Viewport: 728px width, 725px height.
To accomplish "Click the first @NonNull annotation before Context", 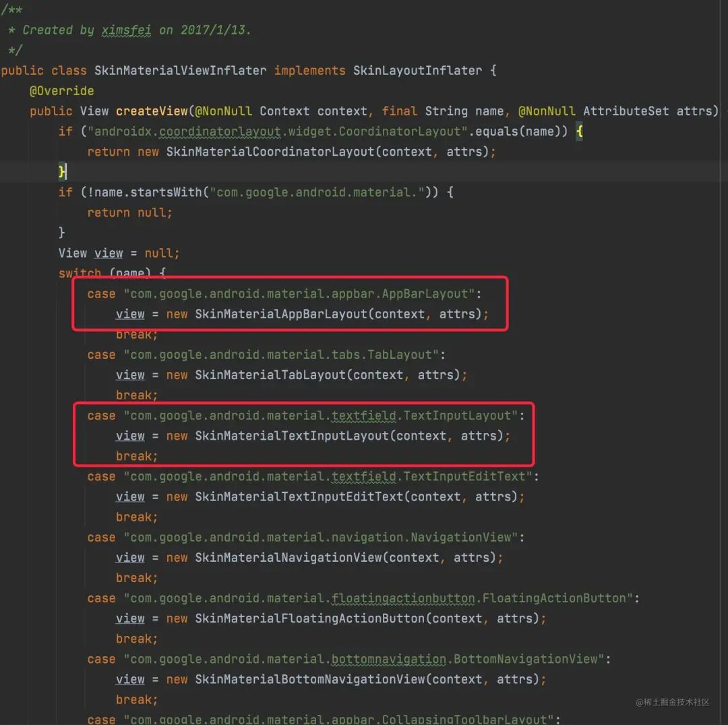I will tap(224, 111).
